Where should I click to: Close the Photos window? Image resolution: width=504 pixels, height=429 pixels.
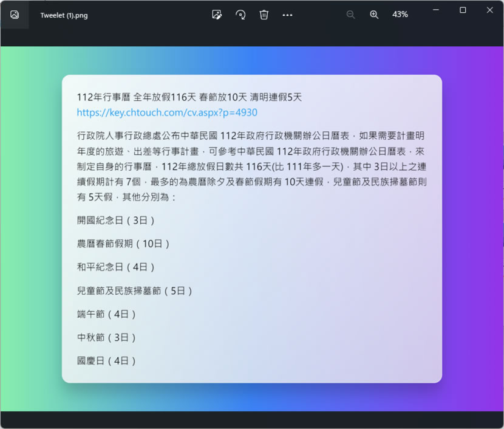click(490, 10)
